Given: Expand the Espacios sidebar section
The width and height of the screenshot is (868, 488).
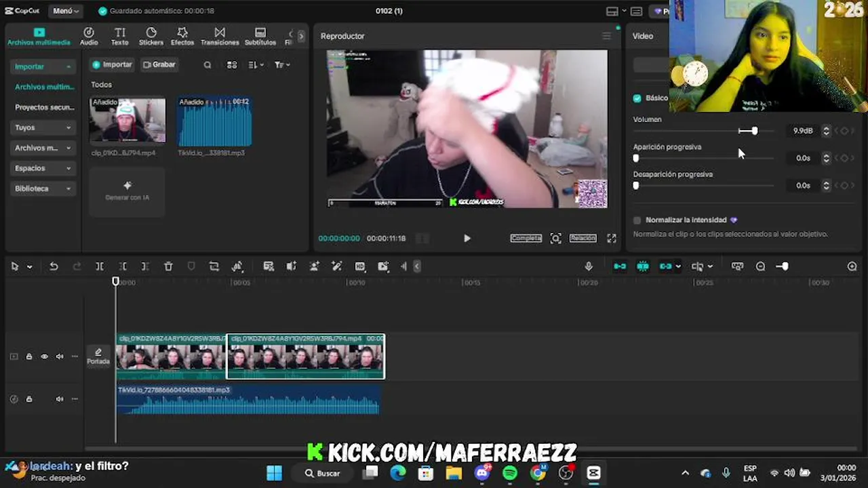Looking at the screenshot, I should (x=41, y=168).
